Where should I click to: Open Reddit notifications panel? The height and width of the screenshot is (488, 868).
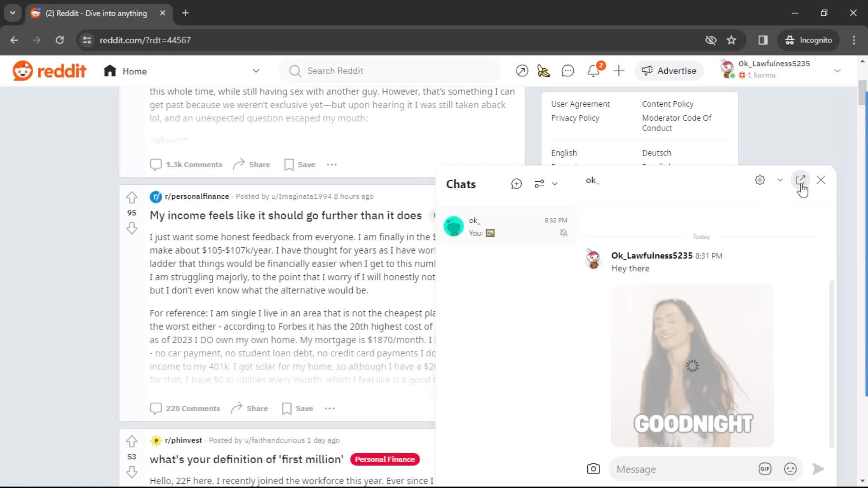click(594, 70)
